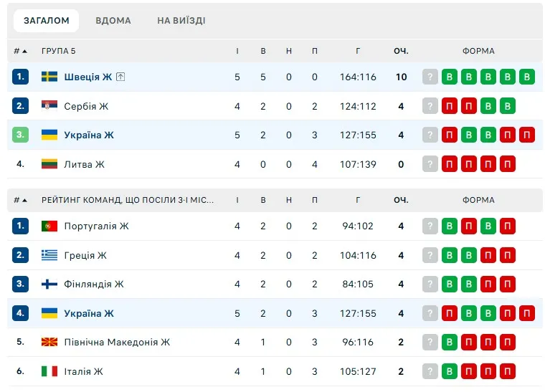This screenshot has height=392, width=545.
Task: Click Sweden's upcoming match question-mark badge
Action: tap(430, 77)
